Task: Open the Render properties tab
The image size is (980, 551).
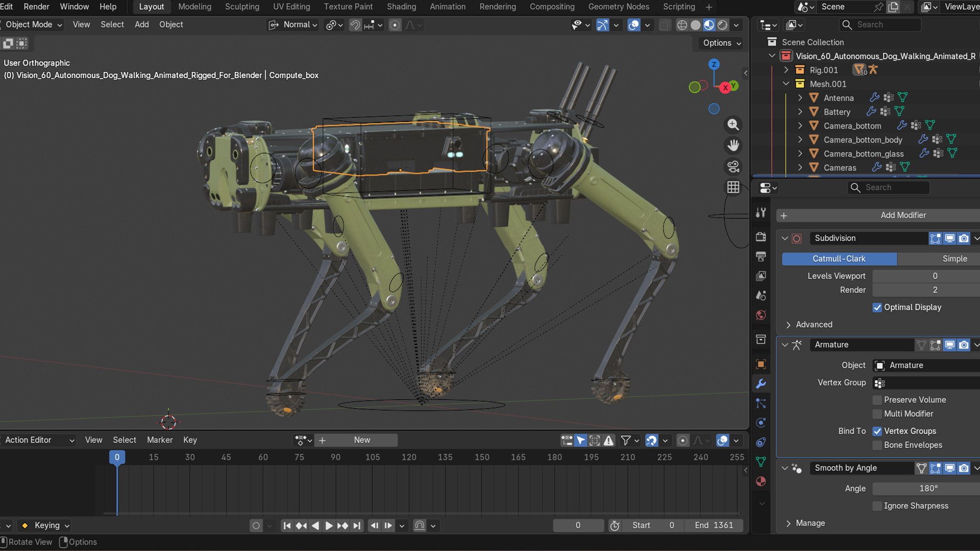Action: click(761, 237)
